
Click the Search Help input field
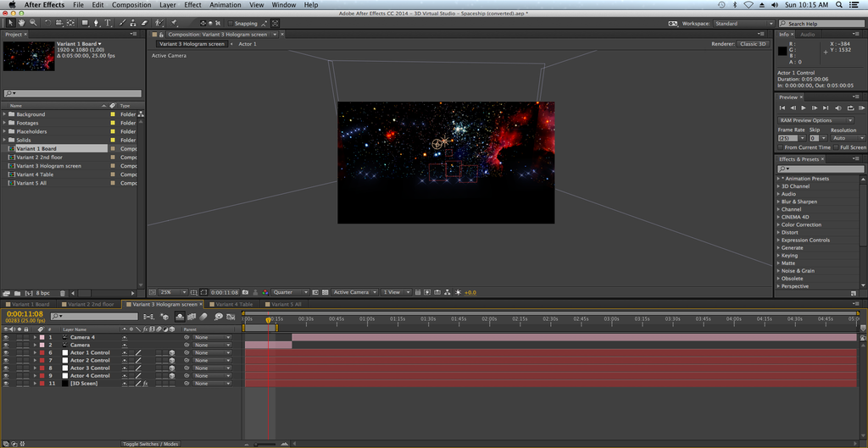tap(821, 24)
